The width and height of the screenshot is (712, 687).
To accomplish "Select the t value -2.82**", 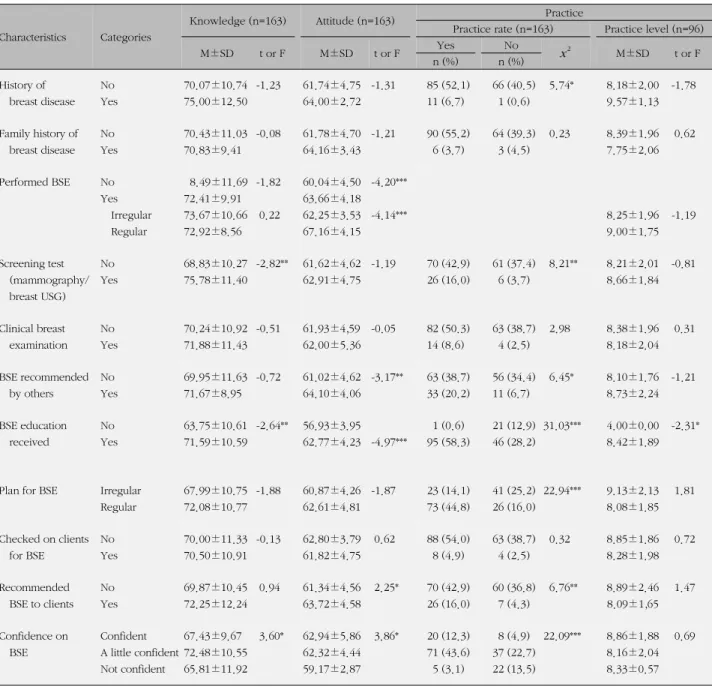I will pos(272,264).
